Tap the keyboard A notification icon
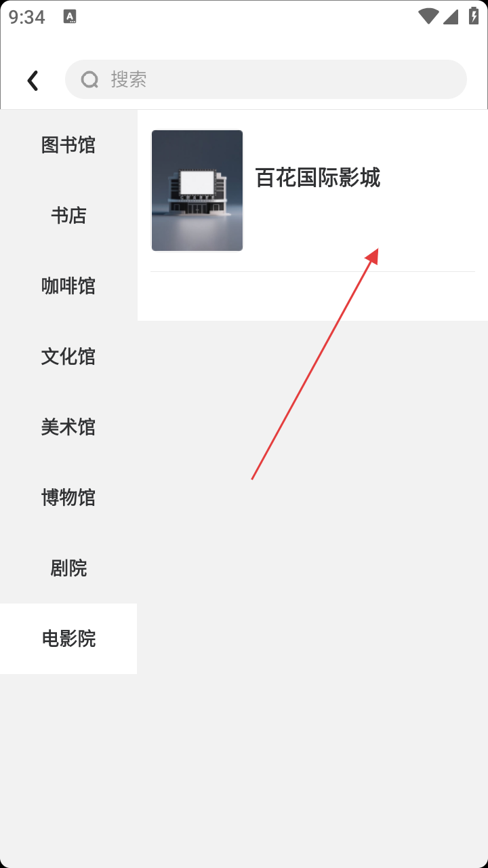Viewport: 488px width, 868px height. point(69,17)
